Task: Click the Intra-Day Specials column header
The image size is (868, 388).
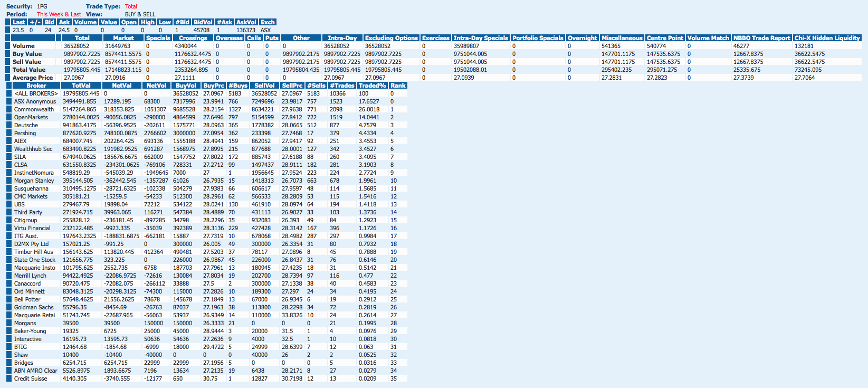Action: [x=481, y=38]
